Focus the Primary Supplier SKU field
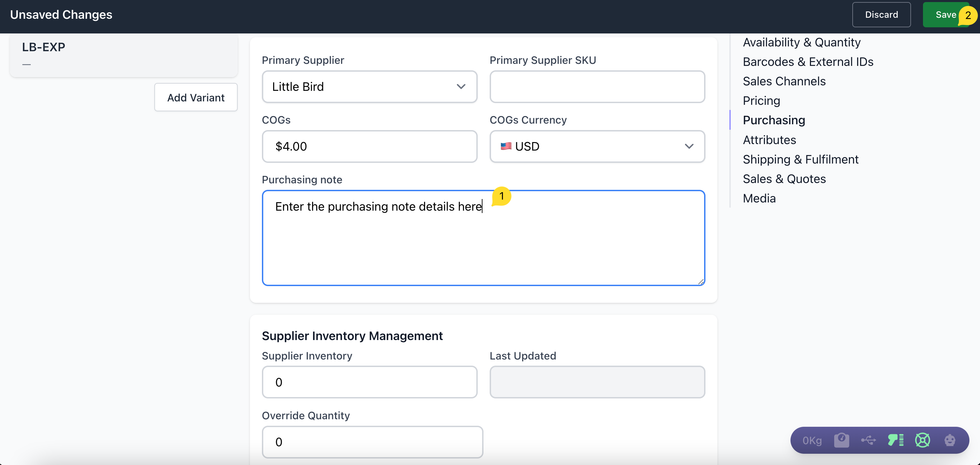980x465 pixels. tap(597, 87)
